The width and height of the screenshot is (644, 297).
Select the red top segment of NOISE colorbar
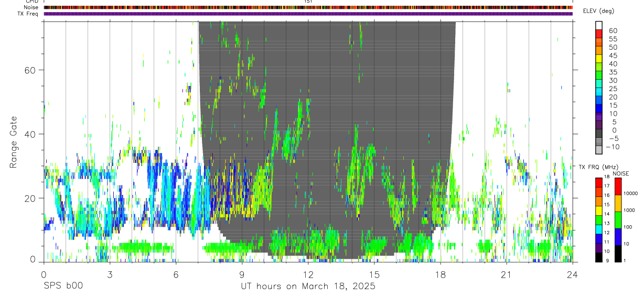pyautogui.click(x=617, y=186)
